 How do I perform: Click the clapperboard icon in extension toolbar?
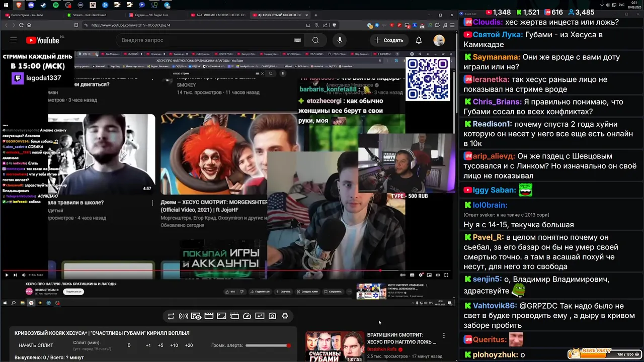coord(209,316)
